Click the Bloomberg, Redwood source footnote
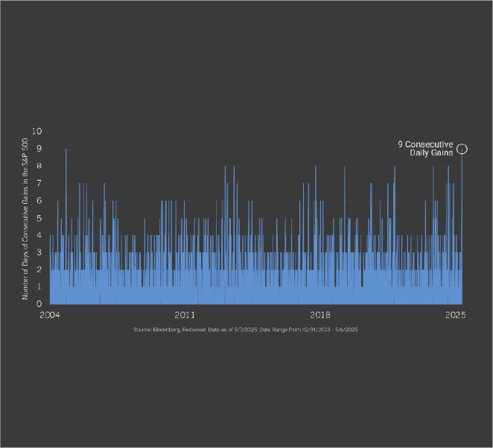 [x=246, y=329]
